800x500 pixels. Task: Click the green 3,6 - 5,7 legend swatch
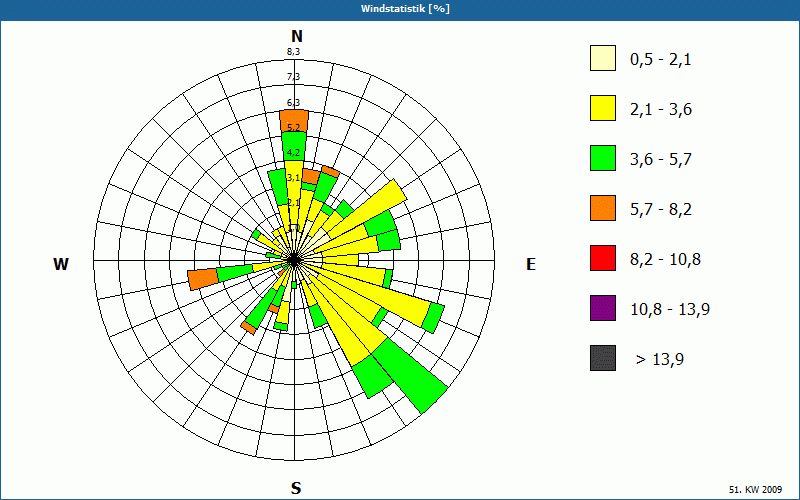pos(603,158)
